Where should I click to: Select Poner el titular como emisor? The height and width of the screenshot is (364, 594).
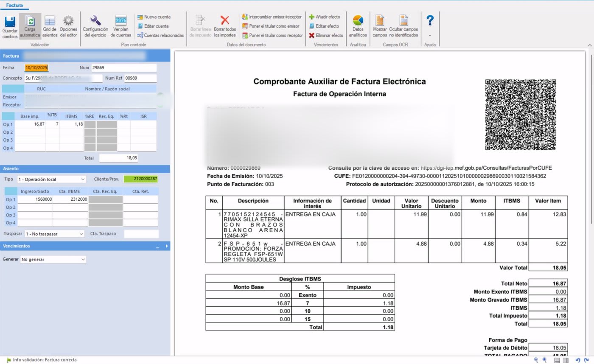[x=271, y=26]
